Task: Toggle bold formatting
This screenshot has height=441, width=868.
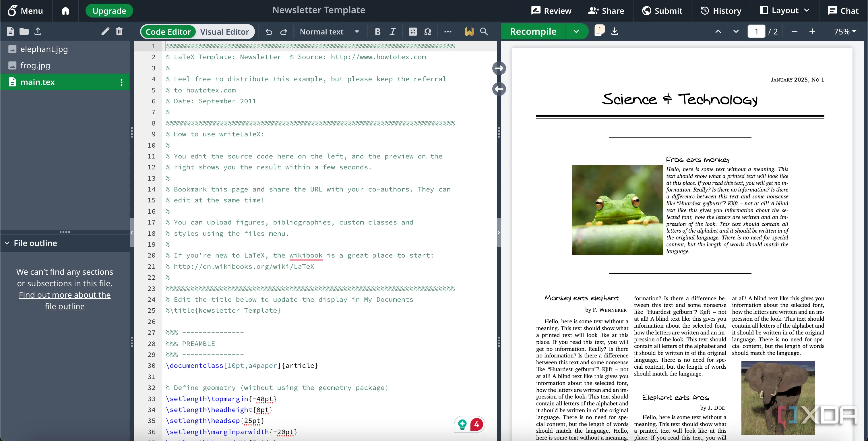Action: [x=378, y=32]
